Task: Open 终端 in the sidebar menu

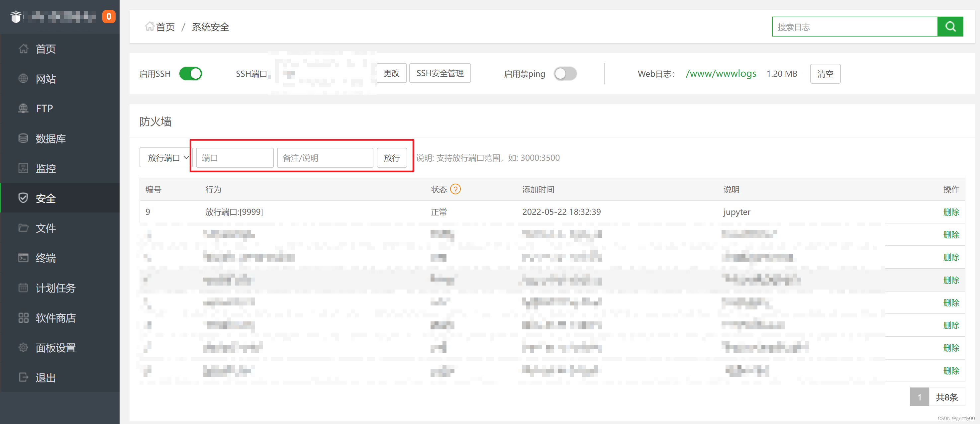Action: click(x=46, y=258)
